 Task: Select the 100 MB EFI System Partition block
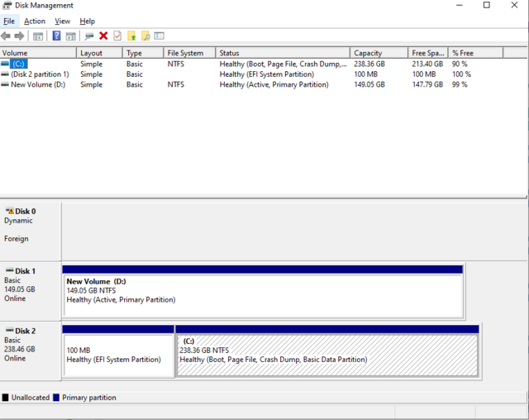click(x=118, y=356)
